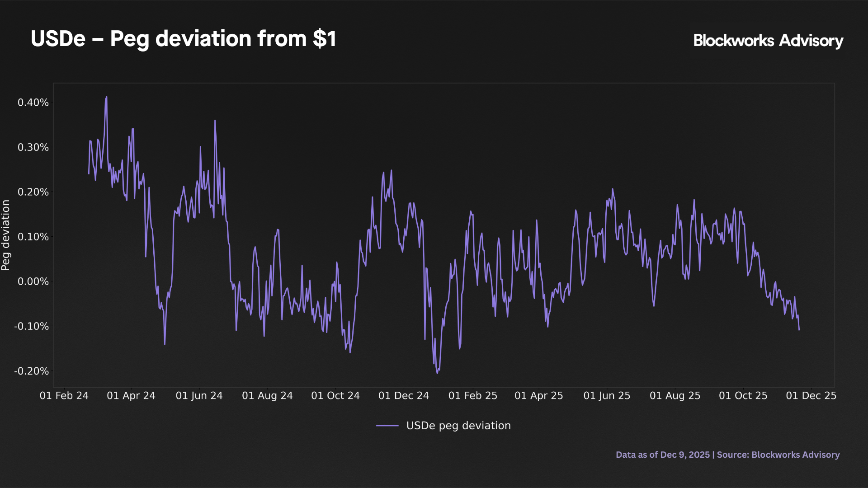The width and height of the screenshot is (868, 488).
Task: Click the 01 Apr 25 x-axis label
Action: 539,396
